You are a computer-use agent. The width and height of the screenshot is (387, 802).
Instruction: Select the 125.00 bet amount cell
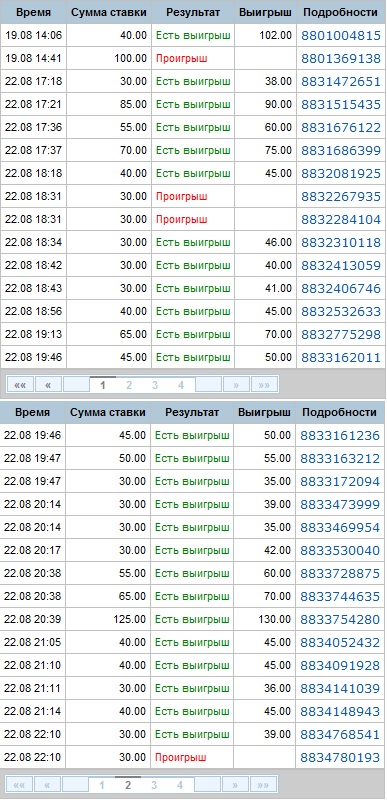click(x=108, y=619)
